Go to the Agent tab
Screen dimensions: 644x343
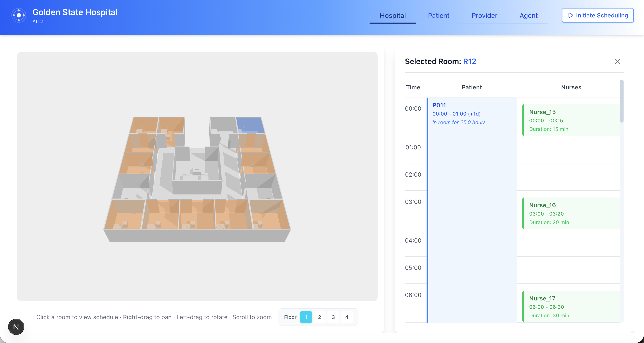tap(528, 16)
